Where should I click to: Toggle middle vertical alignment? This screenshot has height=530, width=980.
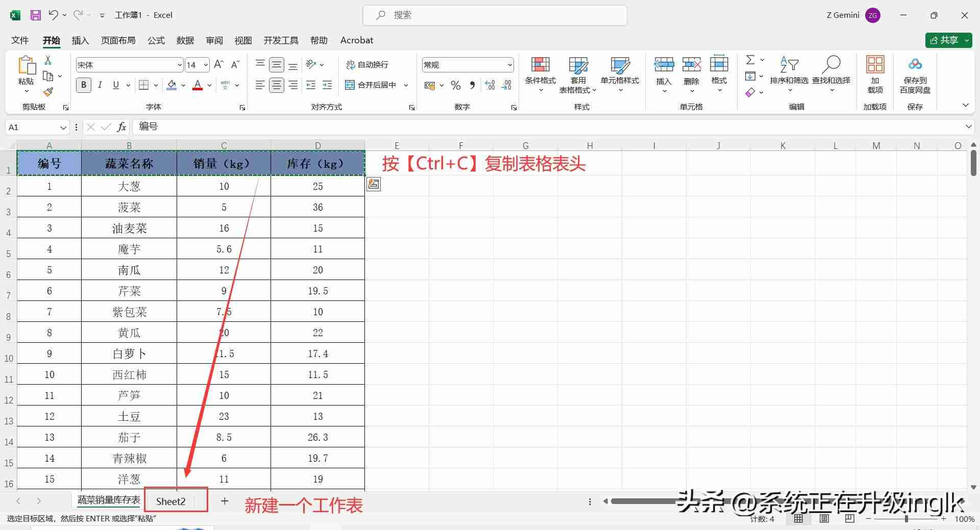(276, 65)
